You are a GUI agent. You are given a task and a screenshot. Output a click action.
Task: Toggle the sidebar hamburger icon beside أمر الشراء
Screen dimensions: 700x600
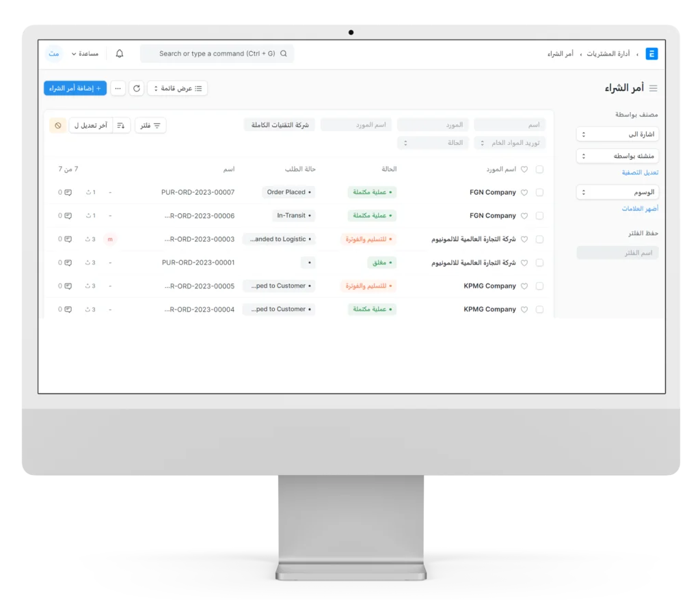pos(653,88)
